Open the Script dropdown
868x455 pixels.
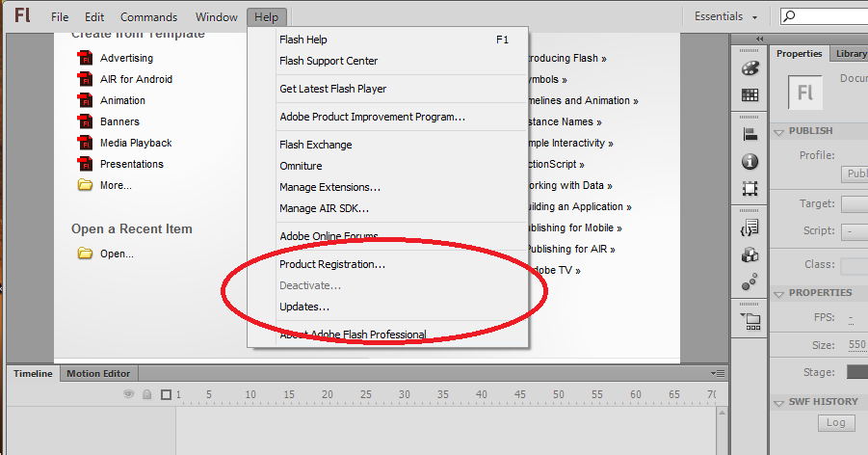click(x=855, y=231)
